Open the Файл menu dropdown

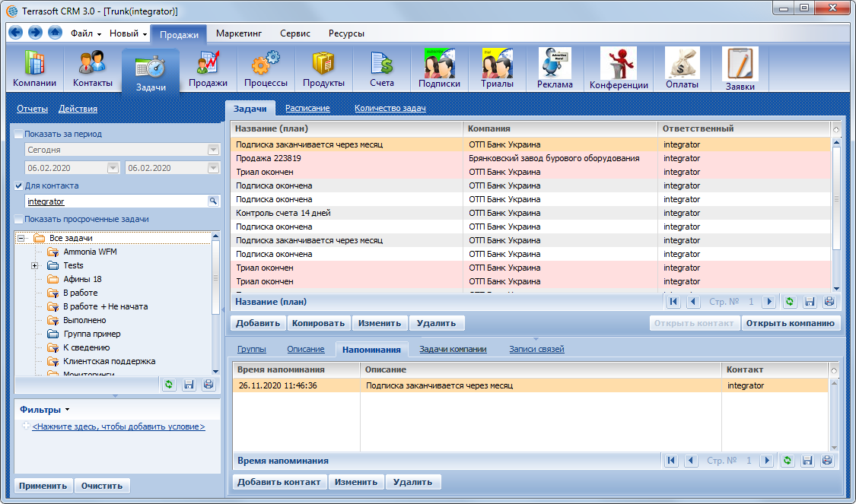click(x=86, y=33)
